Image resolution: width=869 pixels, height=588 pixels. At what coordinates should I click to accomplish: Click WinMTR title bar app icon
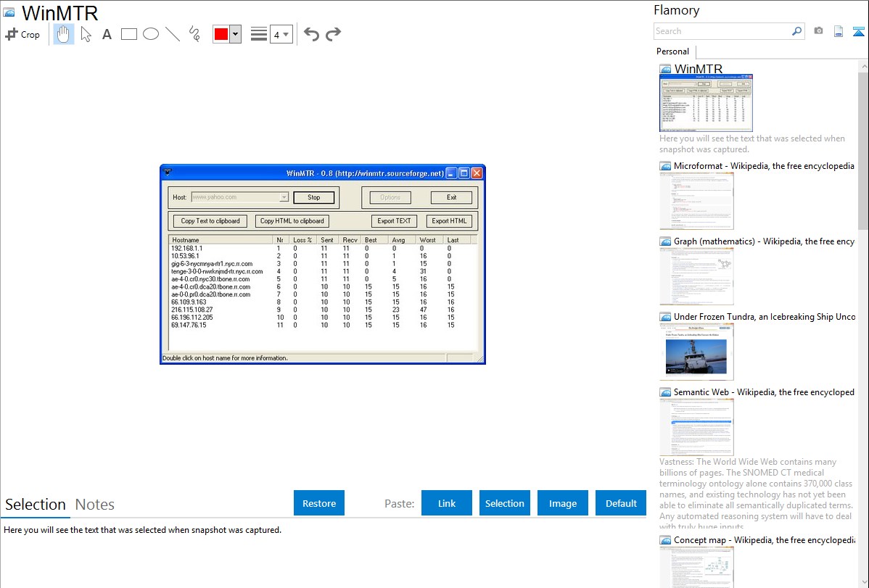coord(168,173)
